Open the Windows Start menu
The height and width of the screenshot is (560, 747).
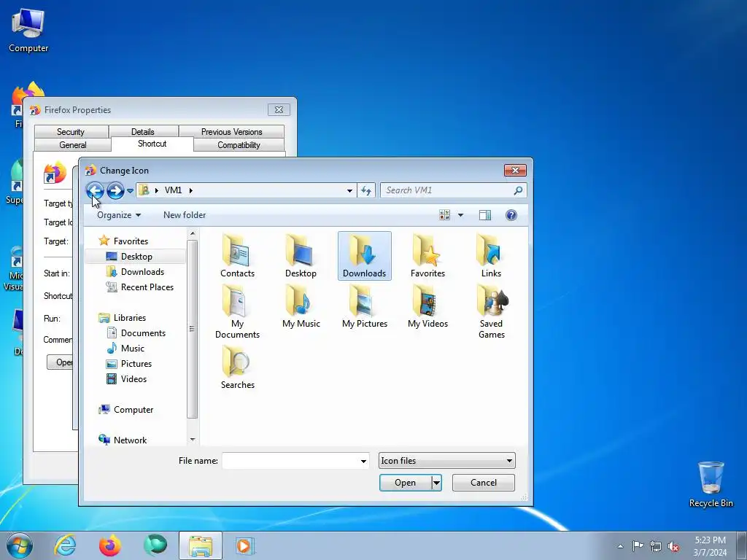(x=20, y=545)
